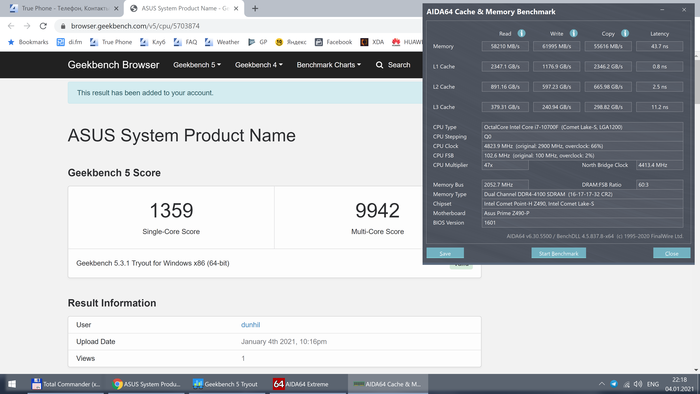Open the XDA bookmark
700x394 pixels.
tap(372, 42)
